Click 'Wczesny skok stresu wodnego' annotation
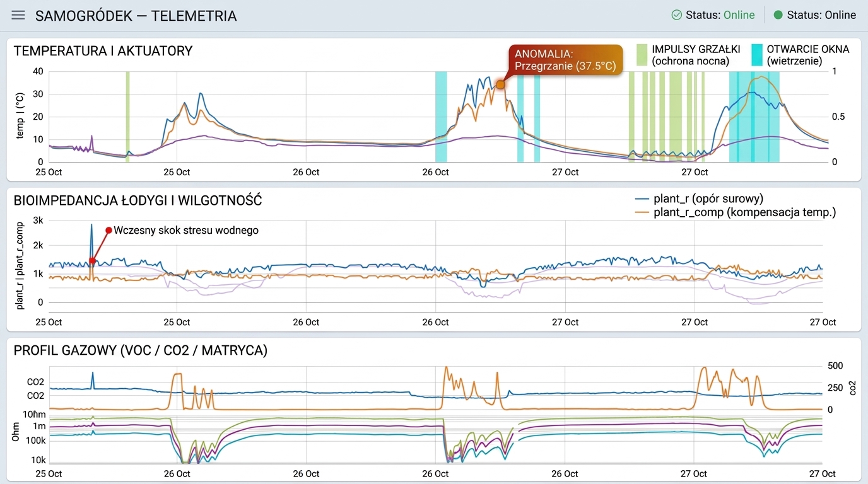The width and height of the screenshot is (868, 484). [x=186, y=231]
